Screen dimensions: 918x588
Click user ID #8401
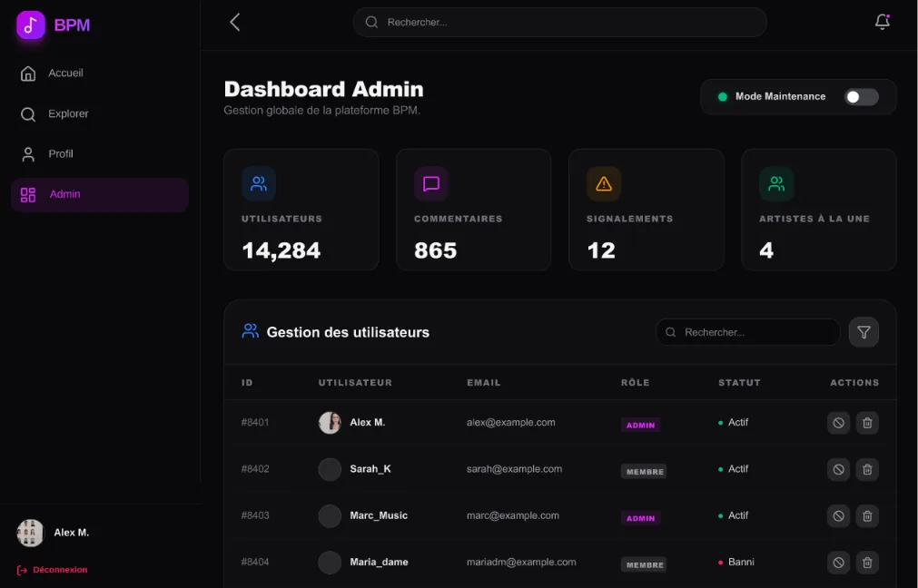[x=255, y=423]
